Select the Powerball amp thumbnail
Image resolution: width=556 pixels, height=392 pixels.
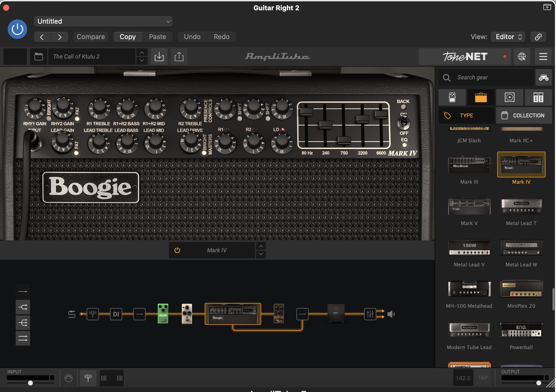click(521, 330)
